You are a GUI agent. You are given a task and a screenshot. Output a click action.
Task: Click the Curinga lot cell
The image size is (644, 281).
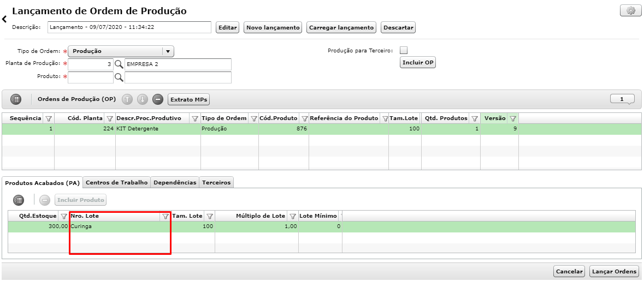point(120,226)
